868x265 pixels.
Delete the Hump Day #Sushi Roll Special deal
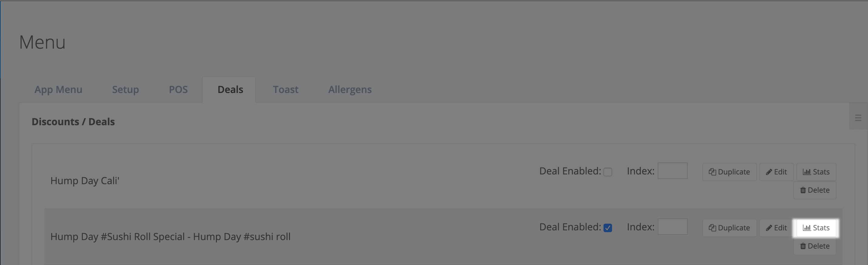click(x=814, y=246)
